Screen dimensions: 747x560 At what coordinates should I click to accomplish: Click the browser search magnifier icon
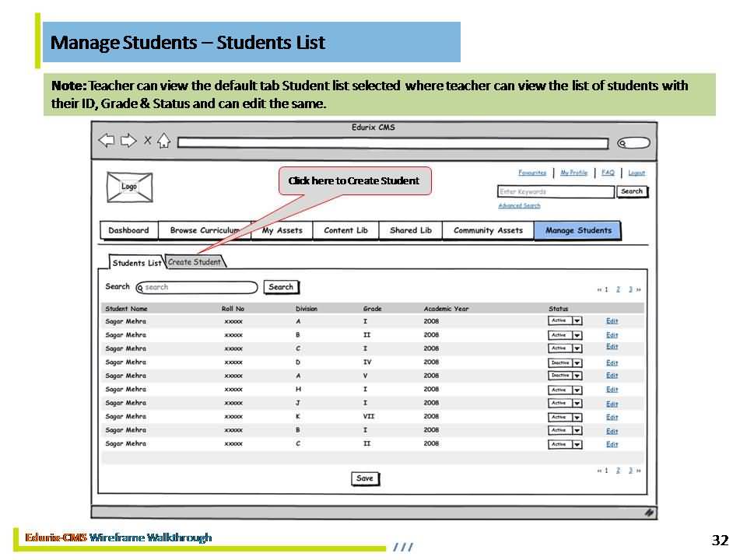(633, 143)
